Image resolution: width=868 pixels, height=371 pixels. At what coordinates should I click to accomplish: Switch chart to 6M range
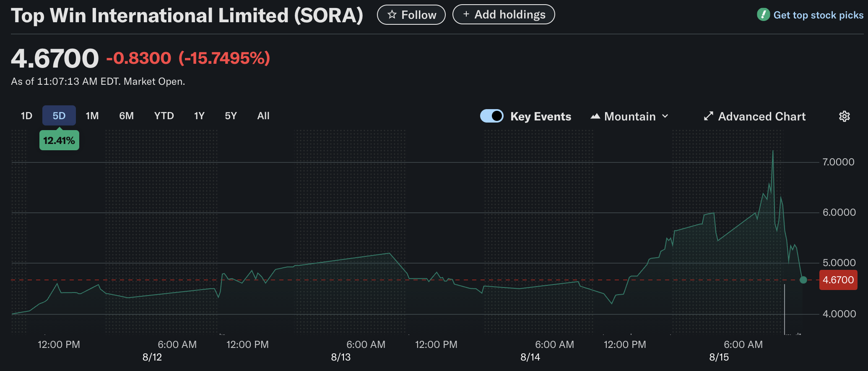tap(126, 116)
